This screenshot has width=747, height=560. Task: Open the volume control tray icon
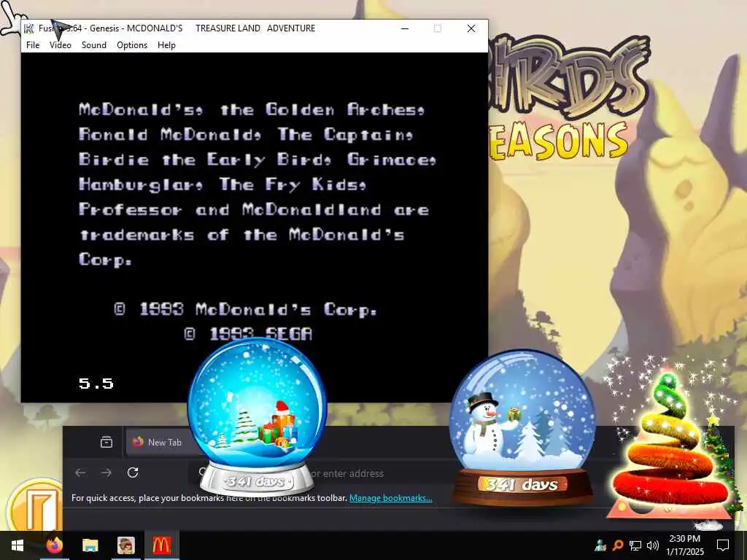pyautogui.click(x=653, y=545)
